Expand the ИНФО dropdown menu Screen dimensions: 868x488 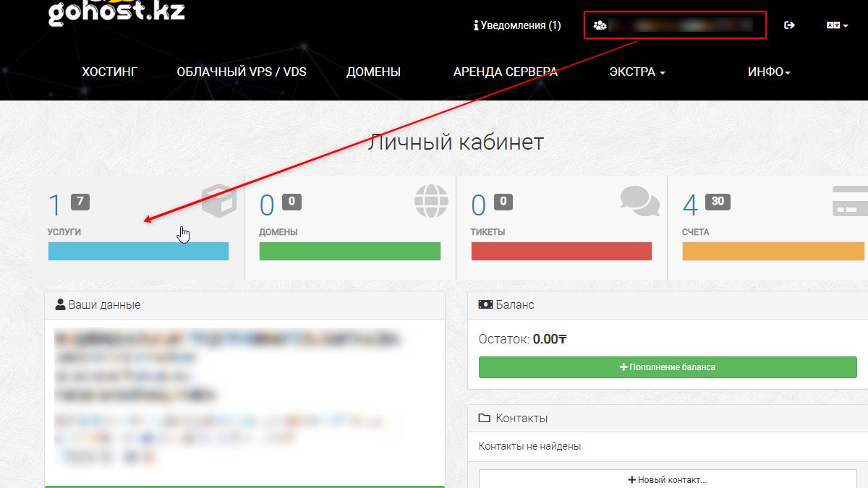pyautogui.click(x=769, y=72)
